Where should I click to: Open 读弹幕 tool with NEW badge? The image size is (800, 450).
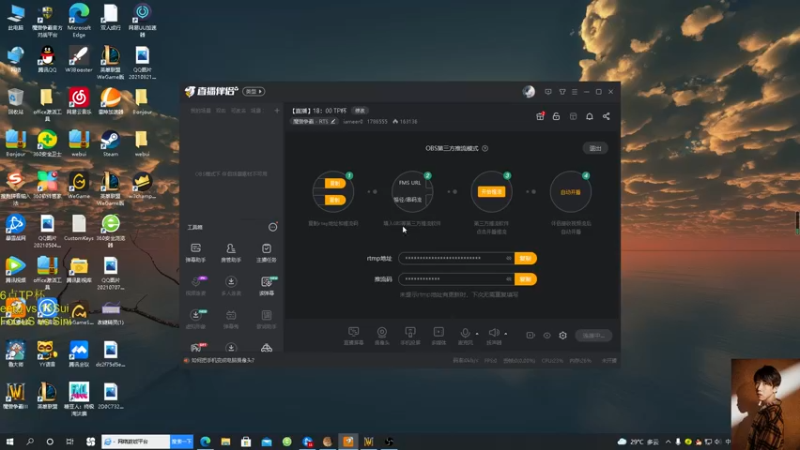click(x=266, y=286)
